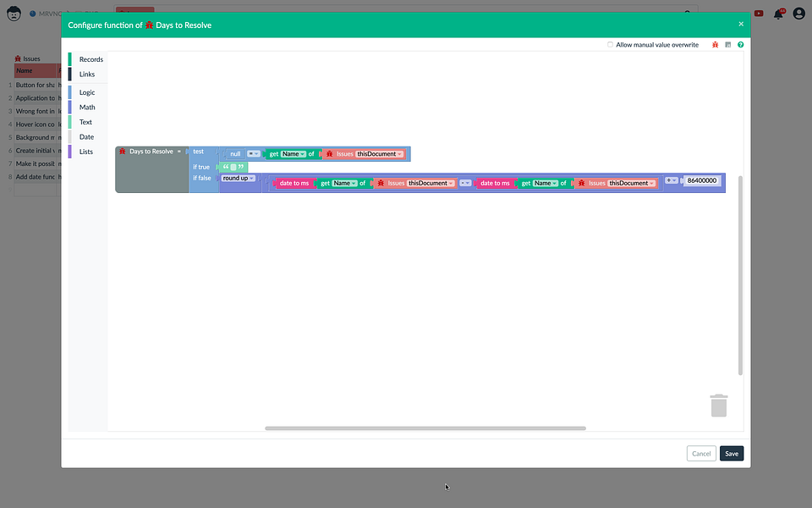Click the Cancel button

pos(701,454)
